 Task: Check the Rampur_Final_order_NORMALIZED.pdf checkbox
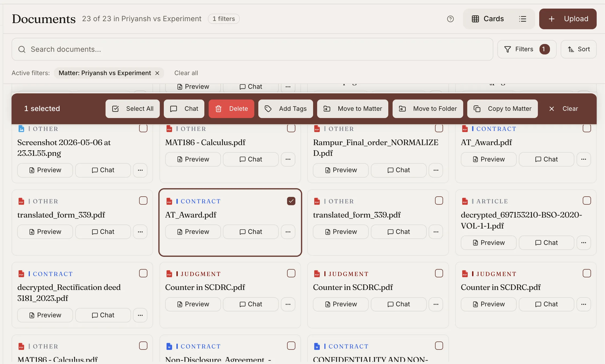click(x=439, y=128)
